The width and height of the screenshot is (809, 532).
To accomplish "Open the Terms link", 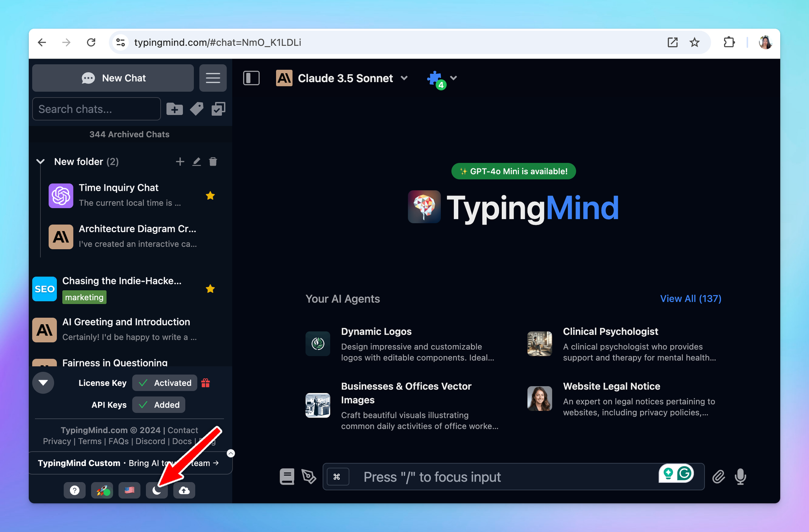I will pos(90,441).
